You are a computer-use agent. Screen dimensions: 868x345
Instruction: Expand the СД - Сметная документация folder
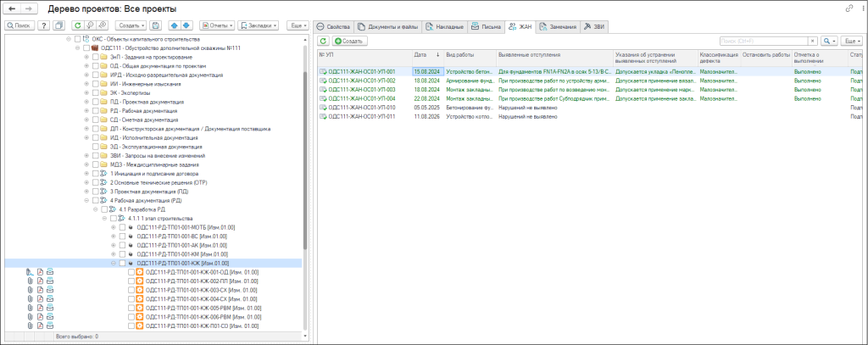[86, 120]
